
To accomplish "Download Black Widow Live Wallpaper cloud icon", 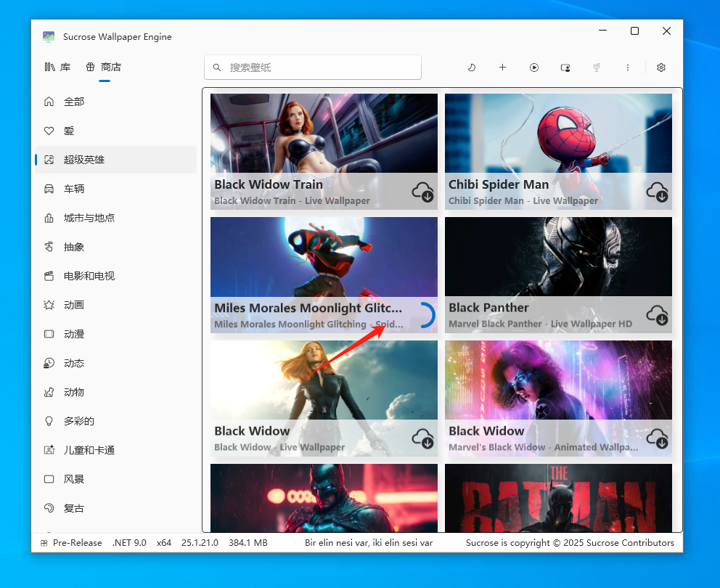I will [x=423, y=438].
